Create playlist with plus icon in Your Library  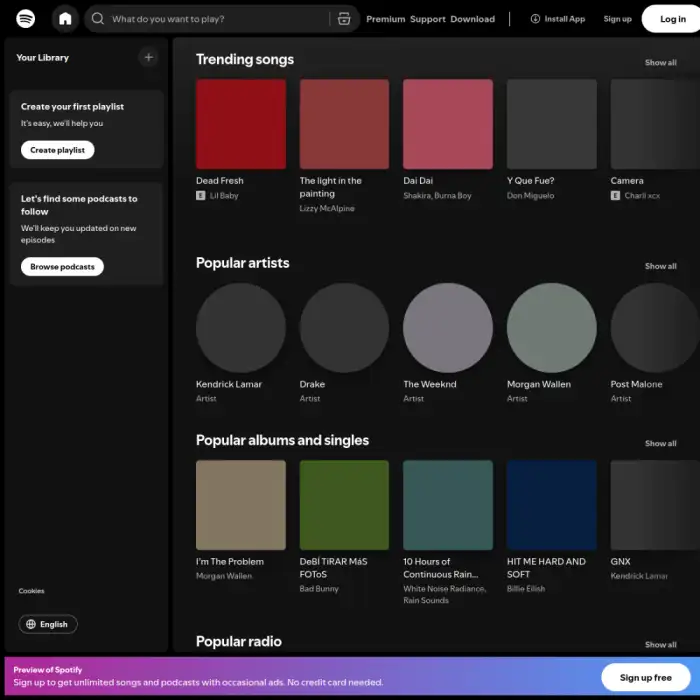[149, 58]
